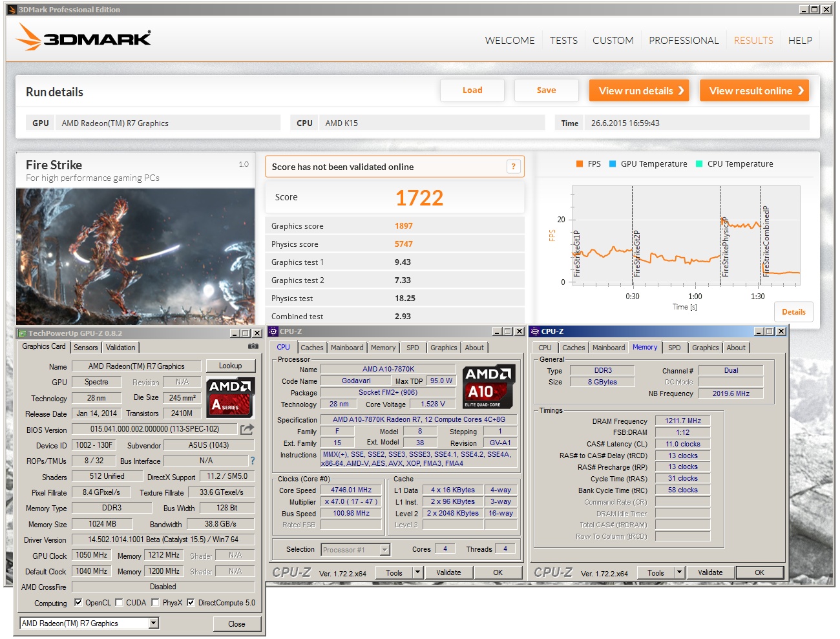Switch to About tab in CPU-Z CPU window

pyautogui.click(x=474, y=348)
